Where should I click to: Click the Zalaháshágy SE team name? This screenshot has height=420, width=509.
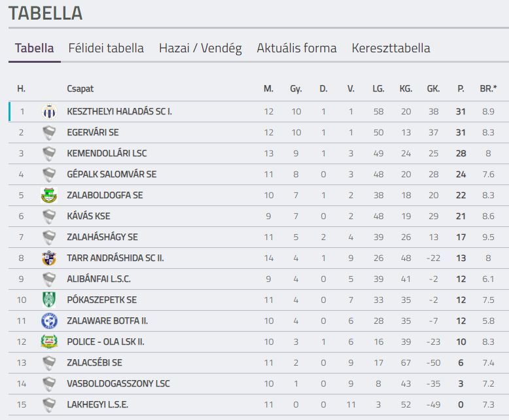click(102, 237)
